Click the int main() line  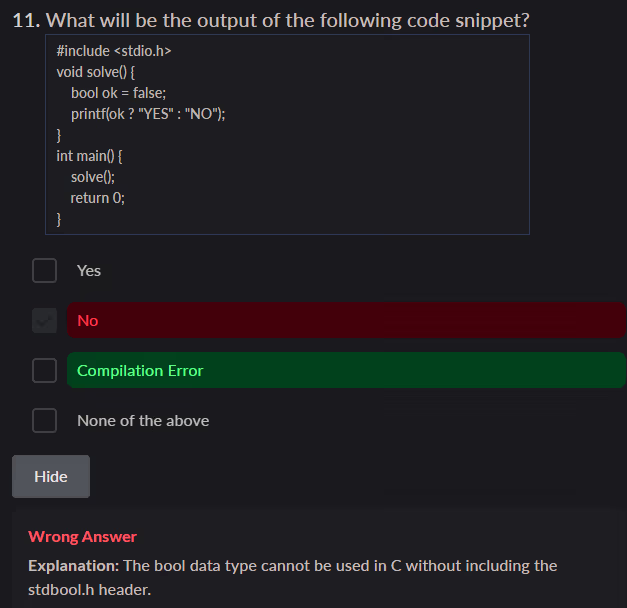[89, 156]
